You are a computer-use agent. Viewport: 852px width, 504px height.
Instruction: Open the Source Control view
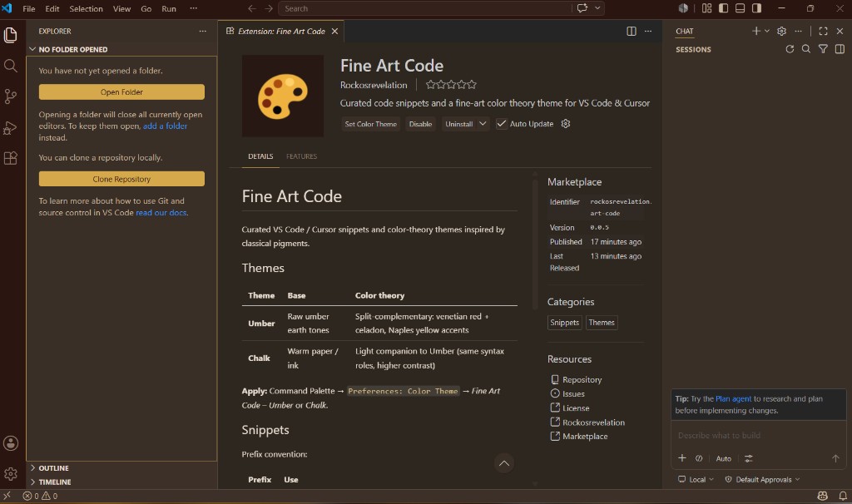click(10, 96)
